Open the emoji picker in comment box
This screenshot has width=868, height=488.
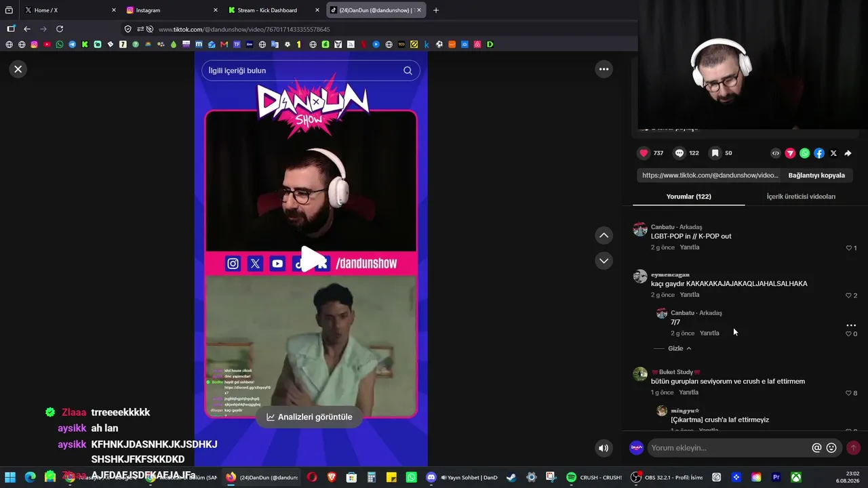coord(831,448)
